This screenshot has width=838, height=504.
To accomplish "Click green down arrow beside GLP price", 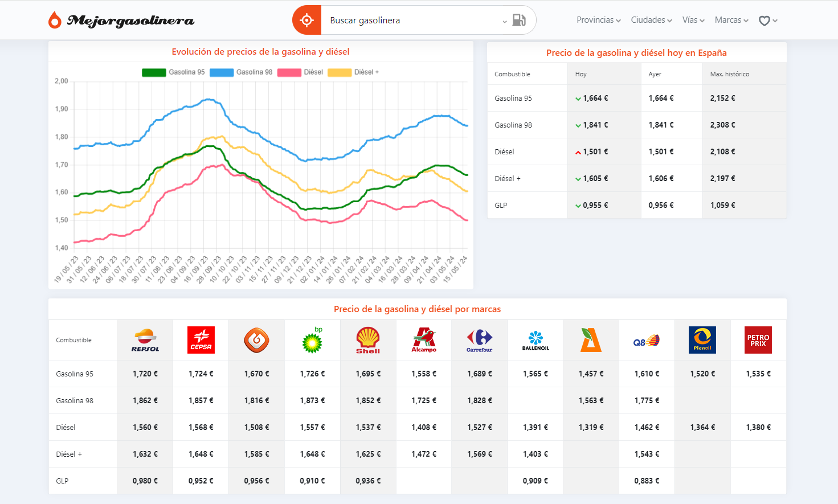I will tap(578, 206).
